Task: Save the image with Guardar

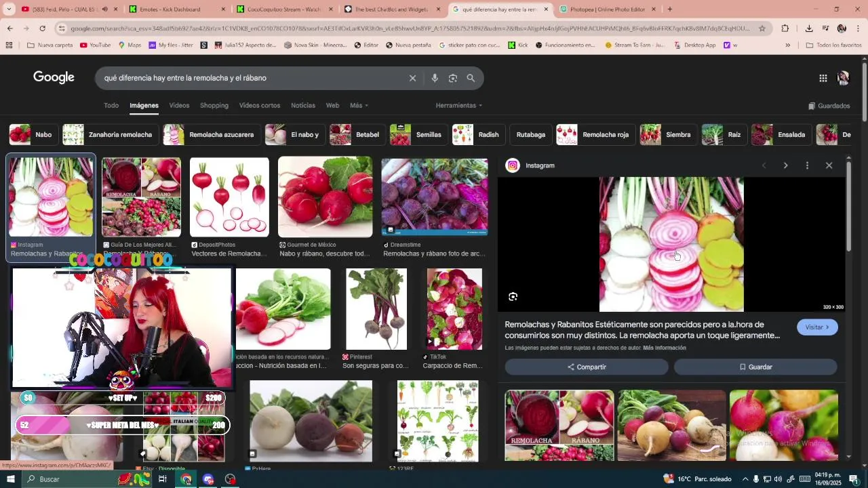Action: [755, 367]
